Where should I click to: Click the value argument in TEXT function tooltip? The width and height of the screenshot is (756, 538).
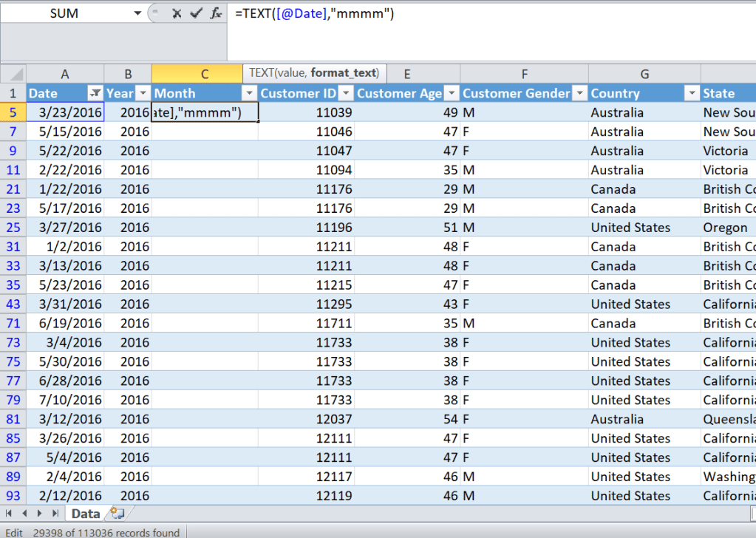click(290, 73)
